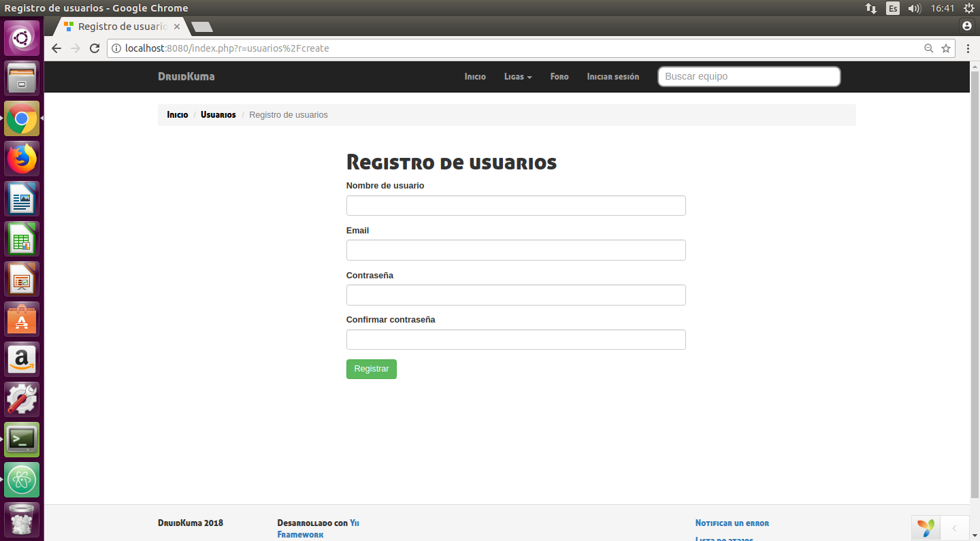Open the Trash in dock
The width and height of the screenshot is (980, 541).
[x=22, y=520]
